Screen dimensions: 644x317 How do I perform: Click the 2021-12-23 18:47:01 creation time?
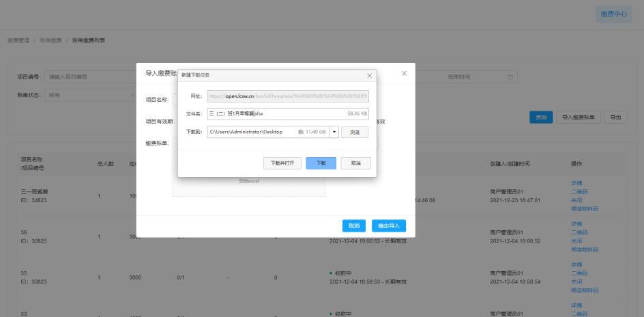click(515, 201)
